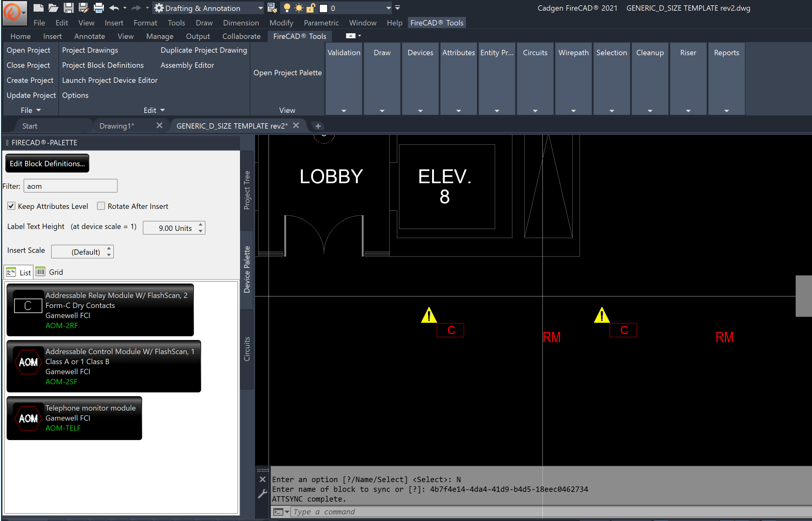
Task: Click Open Project Palette
Action: [x=287, y=73]
